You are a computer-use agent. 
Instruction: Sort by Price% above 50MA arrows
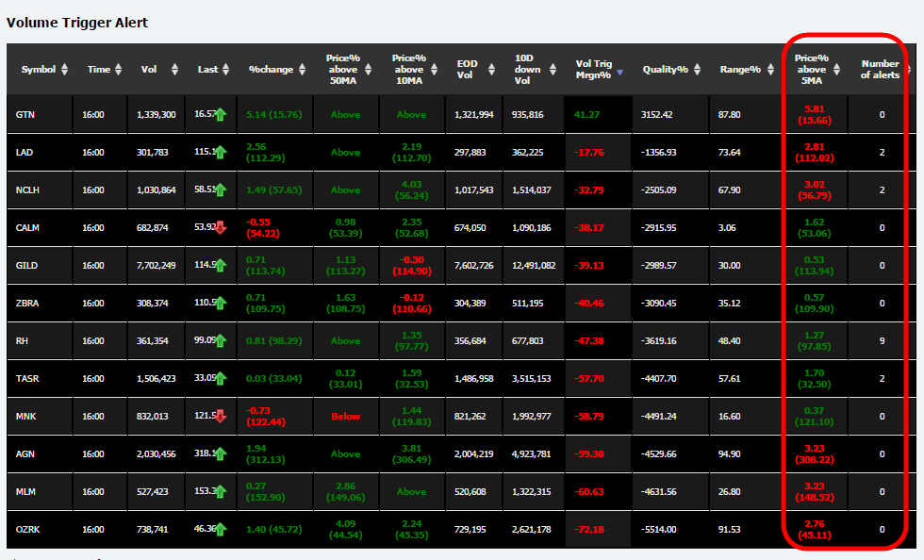(369, 70)
